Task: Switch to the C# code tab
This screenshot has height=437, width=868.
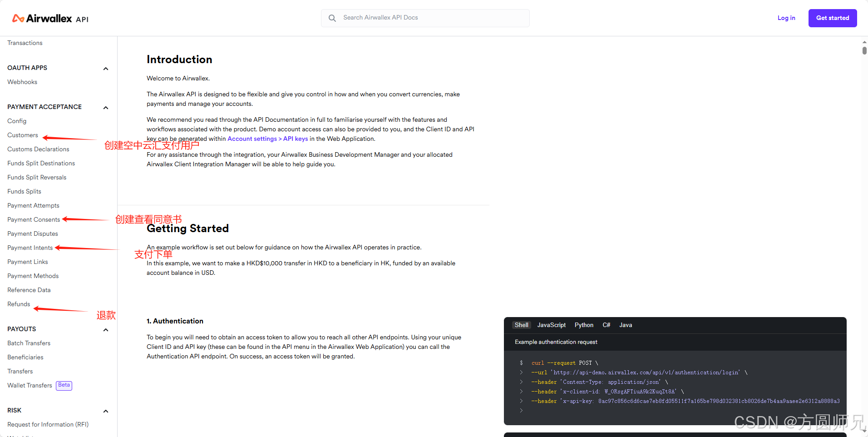Action: point(606,325)
